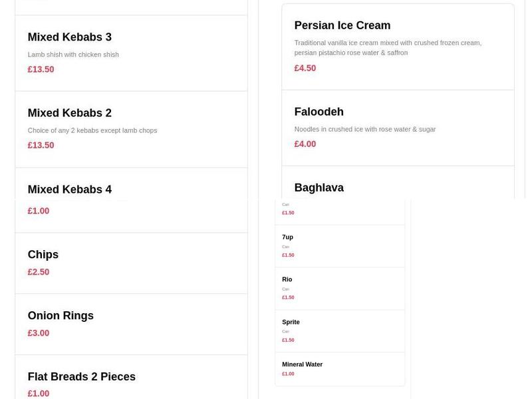Select Mineral Water at the bottom
Image resolution: width=532 pixels, height=399 pixels.
point(301,364)
